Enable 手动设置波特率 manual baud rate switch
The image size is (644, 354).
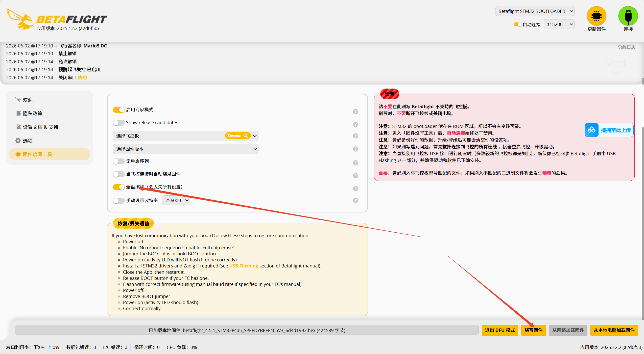119,201
